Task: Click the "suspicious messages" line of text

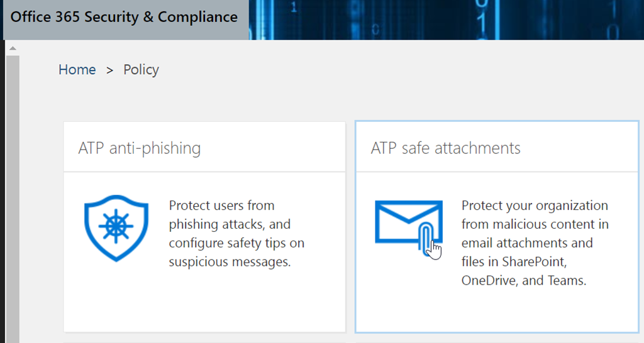Action: coord(230,262)
